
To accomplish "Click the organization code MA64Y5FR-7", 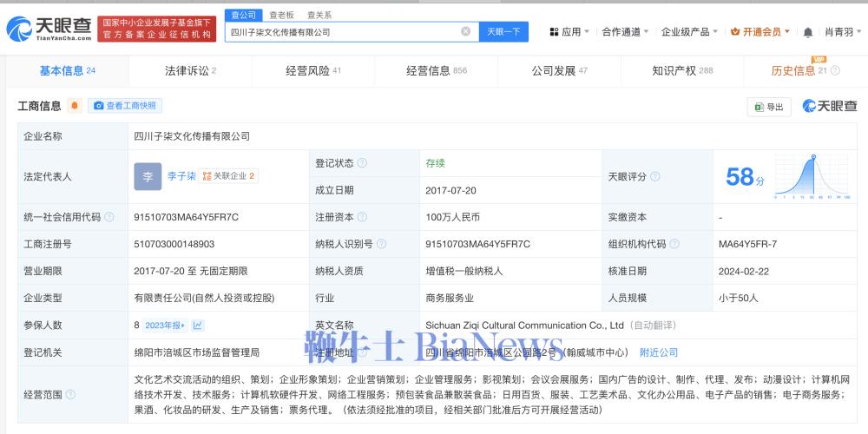I will click(x=747, y=244).
